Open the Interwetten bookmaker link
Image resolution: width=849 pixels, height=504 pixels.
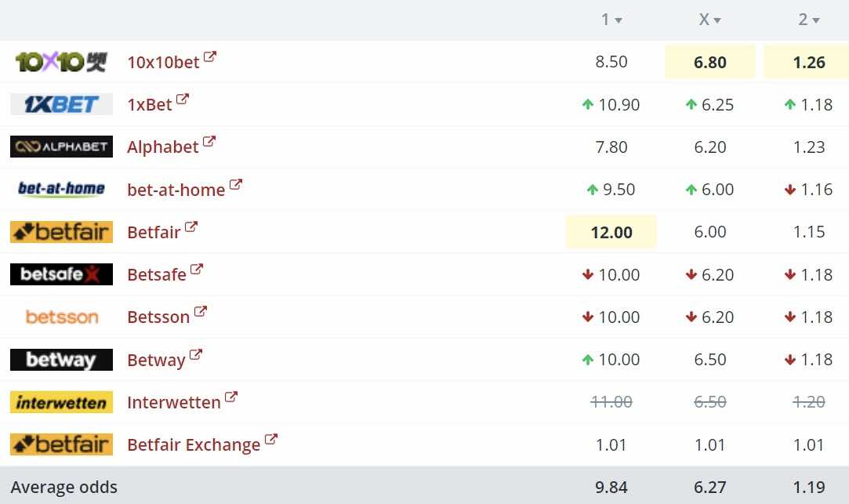[x=174, y=402]
